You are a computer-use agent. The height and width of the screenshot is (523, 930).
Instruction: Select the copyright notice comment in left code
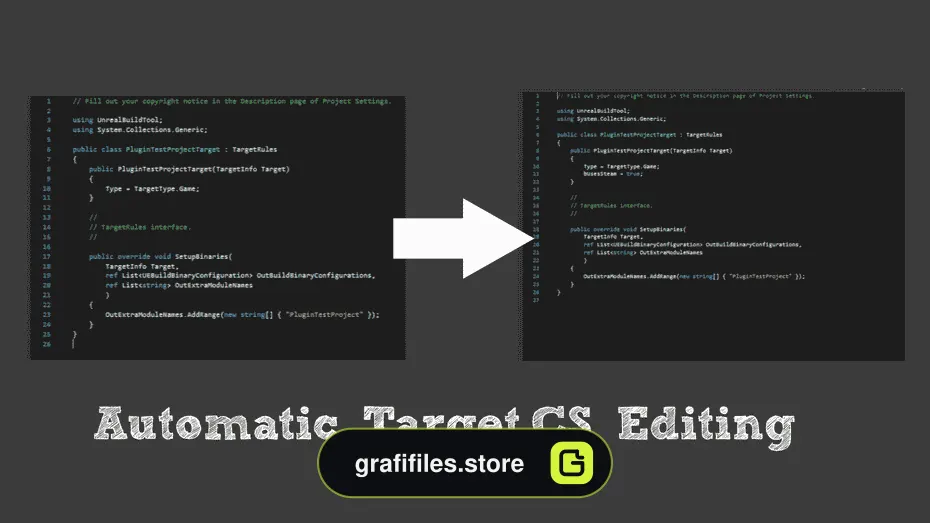(232, 101)
